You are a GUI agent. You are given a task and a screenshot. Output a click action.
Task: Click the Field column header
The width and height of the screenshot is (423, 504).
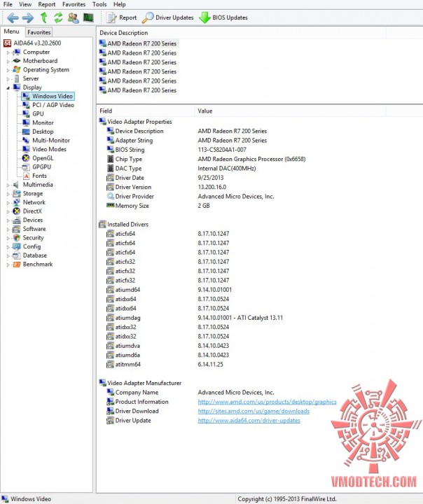coord(146,111)
